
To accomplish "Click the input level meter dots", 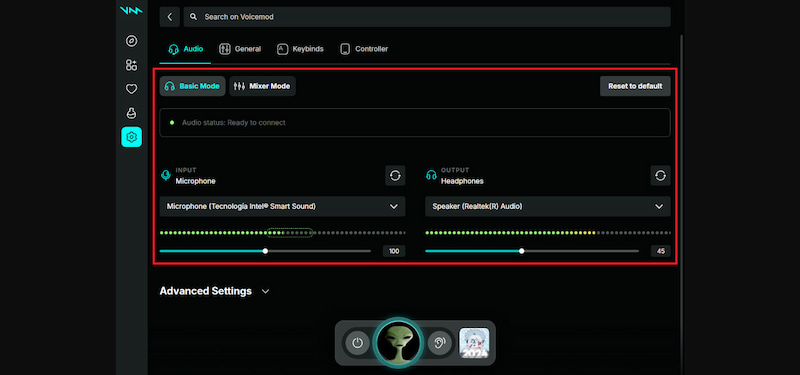I will pos(283,233).
